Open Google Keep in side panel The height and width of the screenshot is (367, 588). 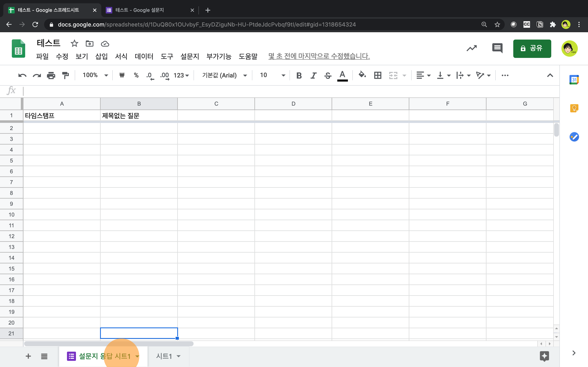(574, 108)
